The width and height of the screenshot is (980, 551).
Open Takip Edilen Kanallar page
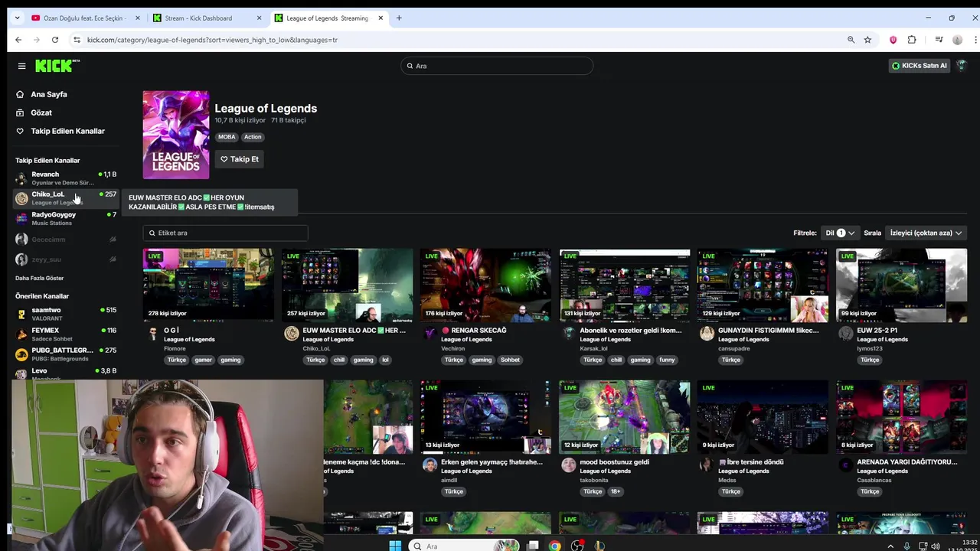pyautogui.click(x=67, y=131)
